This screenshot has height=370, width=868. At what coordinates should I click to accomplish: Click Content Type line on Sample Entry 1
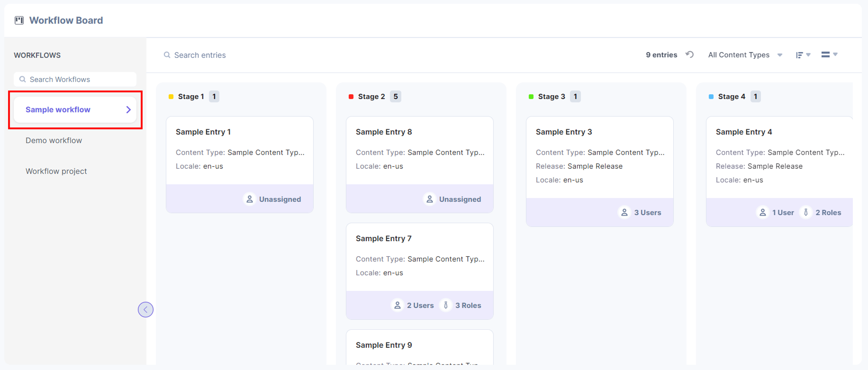pos(240,153)
